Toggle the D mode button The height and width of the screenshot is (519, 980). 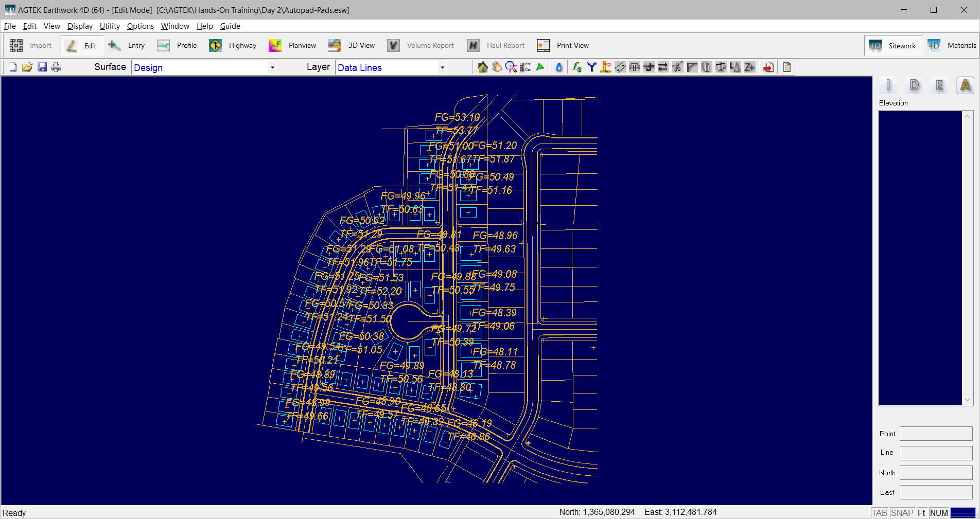tap(914, 85)
